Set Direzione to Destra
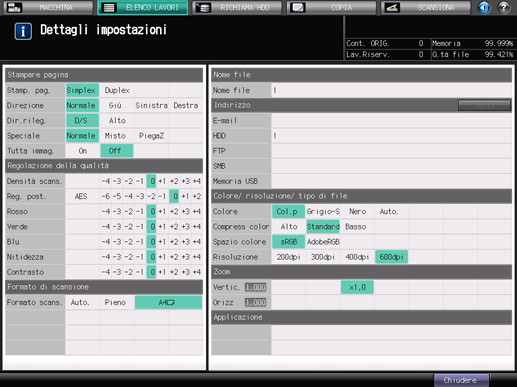 pos(186,105)
